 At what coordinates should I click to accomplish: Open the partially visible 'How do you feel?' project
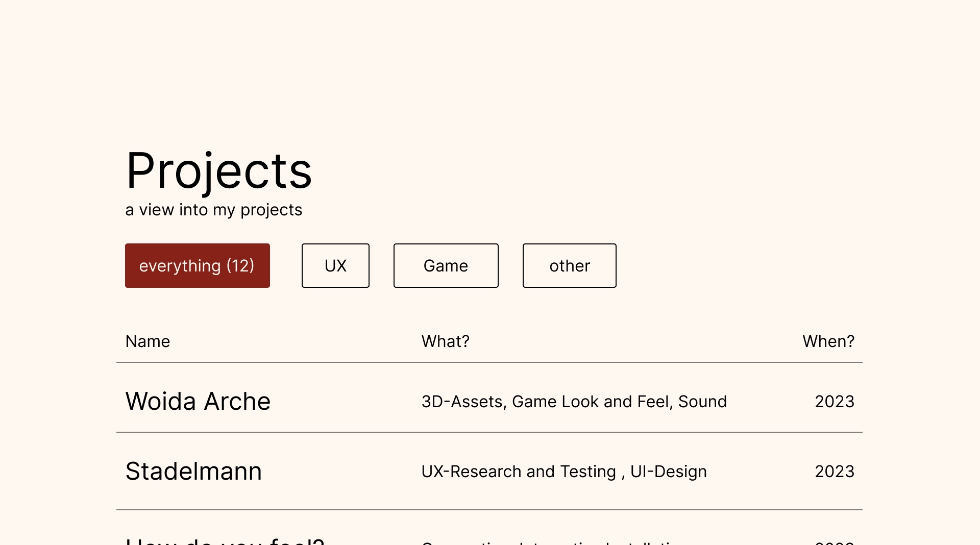coord(225,541)
